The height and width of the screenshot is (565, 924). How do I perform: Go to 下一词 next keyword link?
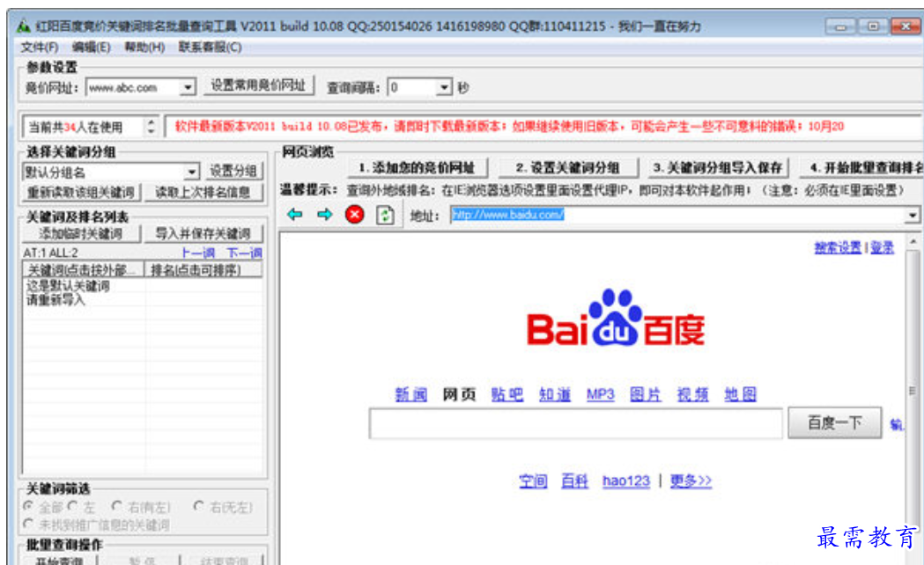tap(244, 253)
